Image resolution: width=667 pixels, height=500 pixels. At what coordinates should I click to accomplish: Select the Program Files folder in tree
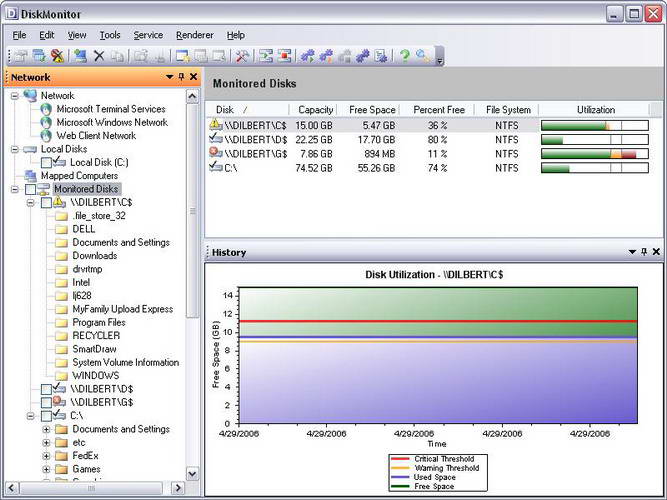point(98,323)
